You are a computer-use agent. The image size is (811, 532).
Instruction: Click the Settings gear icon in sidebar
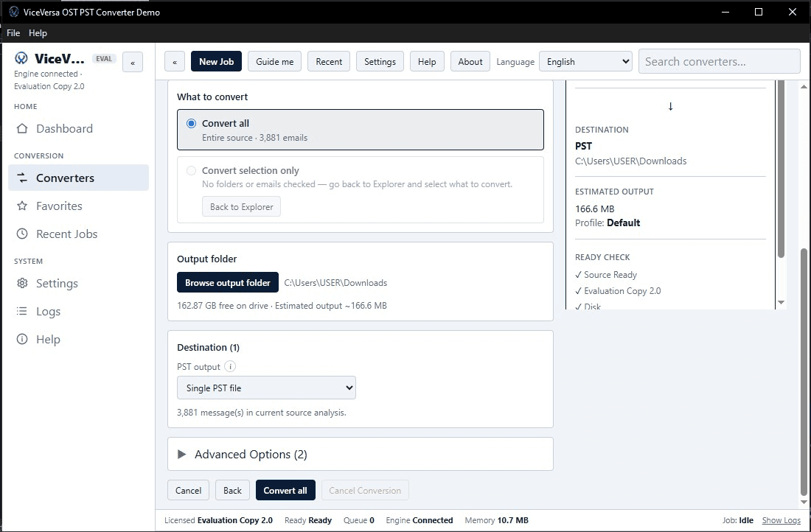22,284
